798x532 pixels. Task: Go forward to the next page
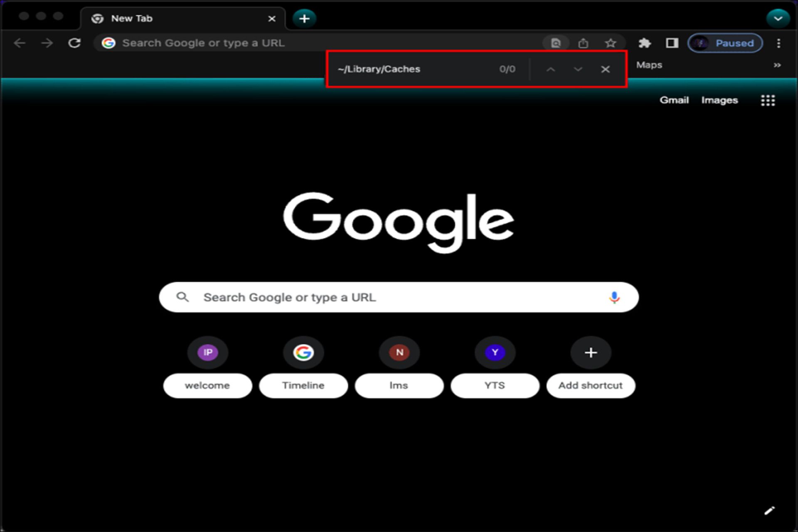tap(47, 43)
